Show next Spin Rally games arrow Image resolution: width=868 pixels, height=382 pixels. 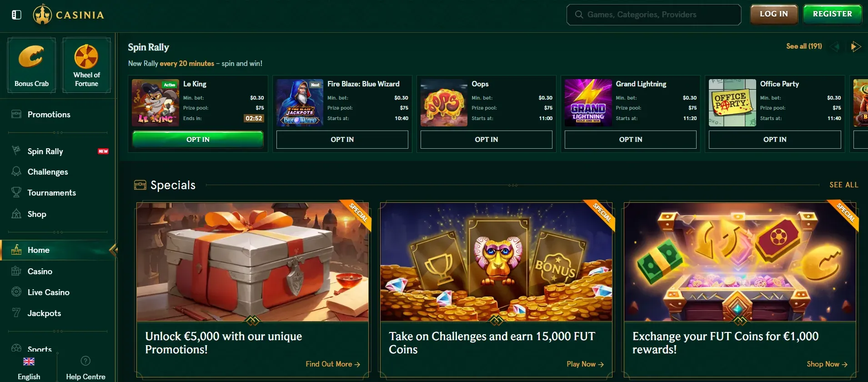(856, 46)
